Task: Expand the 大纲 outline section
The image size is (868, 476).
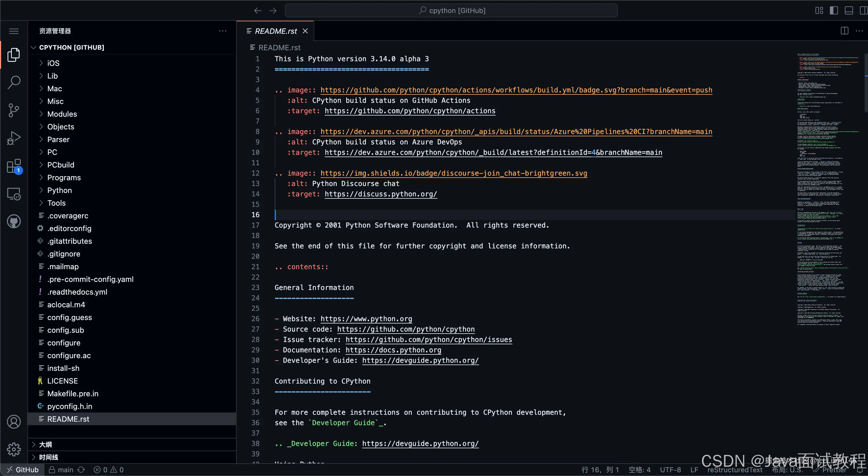Action: click(132, 444)
